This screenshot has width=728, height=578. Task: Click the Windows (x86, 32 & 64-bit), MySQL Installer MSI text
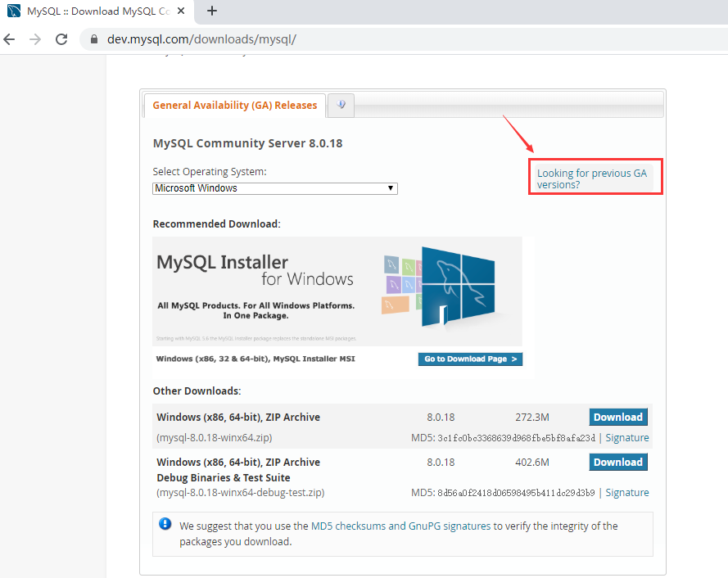click(x=255, y=359)
